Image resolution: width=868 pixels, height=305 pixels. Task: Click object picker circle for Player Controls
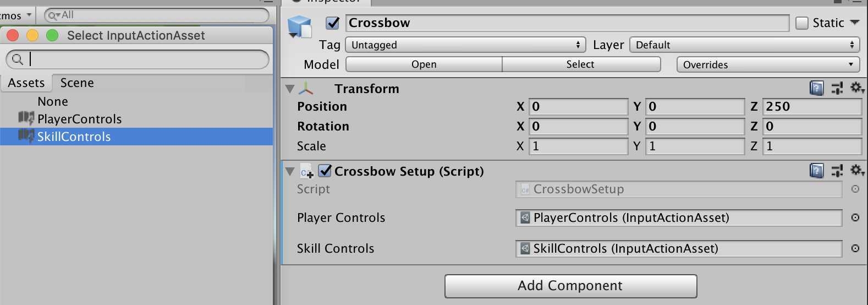855,217
